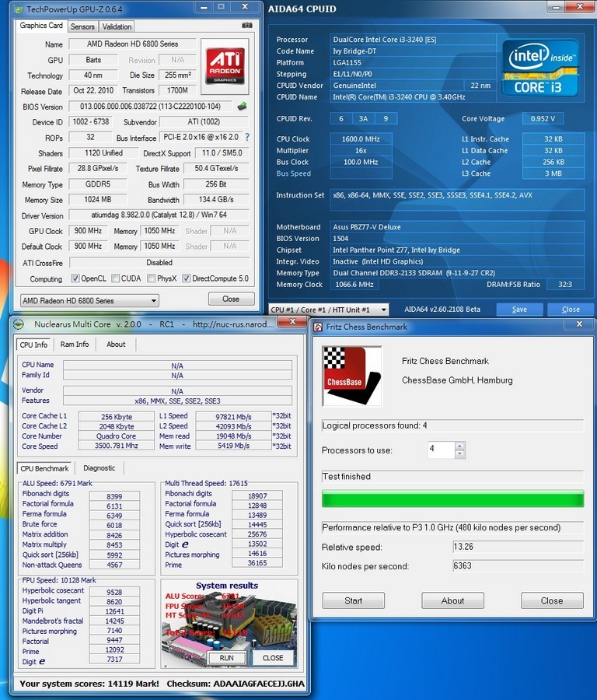Image resolution: width=597 pixels, height=700 pixels.
Task: Open the AMD Radeon HD 6800 Series dropdown
Action: 89,300
